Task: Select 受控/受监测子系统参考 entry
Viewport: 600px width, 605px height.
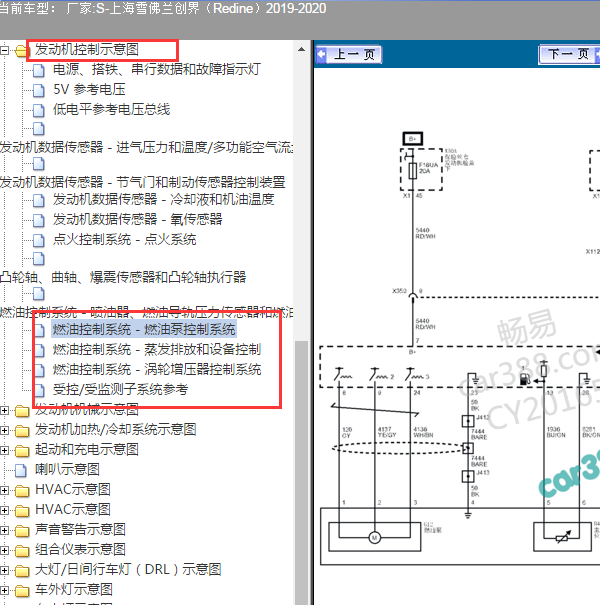Action: point(120,390)
